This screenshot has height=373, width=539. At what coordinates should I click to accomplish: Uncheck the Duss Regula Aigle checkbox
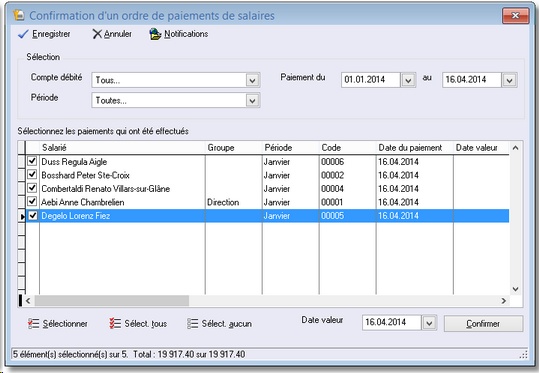32,161
